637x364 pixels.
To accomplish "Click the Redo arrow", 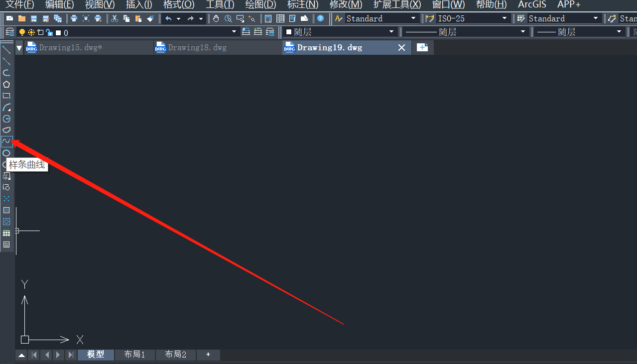I will coord(191,18).
